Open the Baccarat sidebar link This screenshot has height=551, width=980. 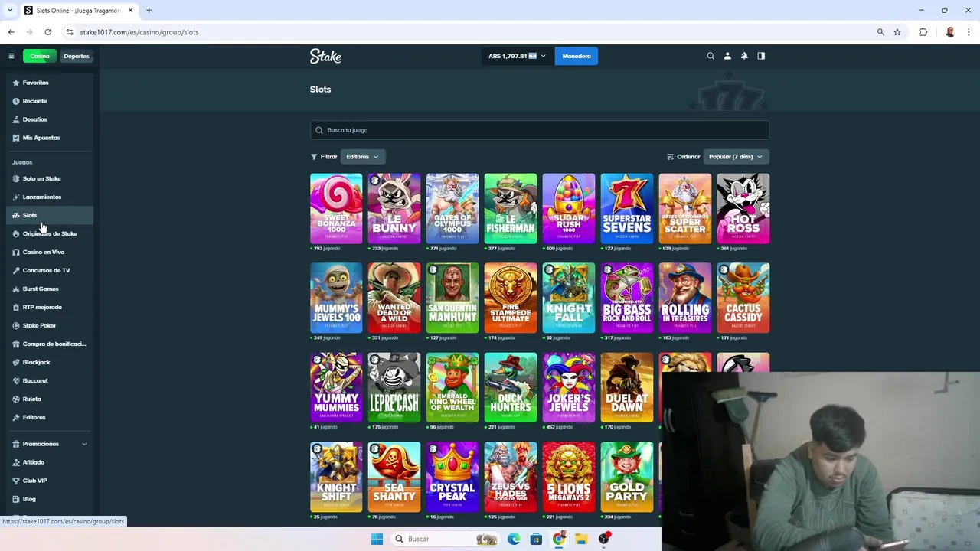(x=50, y=380)
